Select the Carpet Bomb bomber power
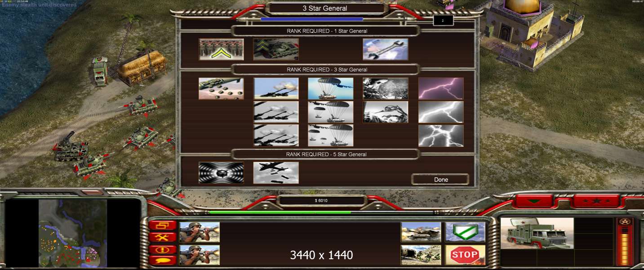The image size is (644, 270). tap(276, 173)
